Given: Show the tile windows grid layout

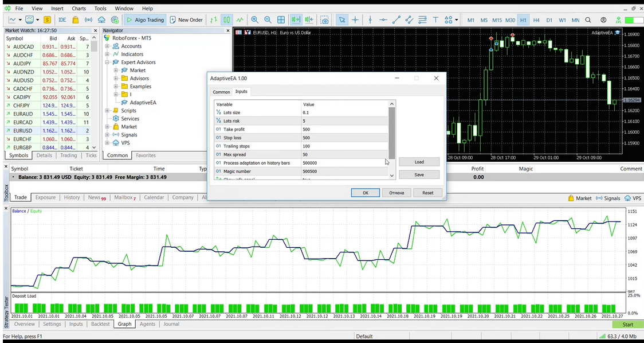Looking at the screenshot, I should pos(281,20).
